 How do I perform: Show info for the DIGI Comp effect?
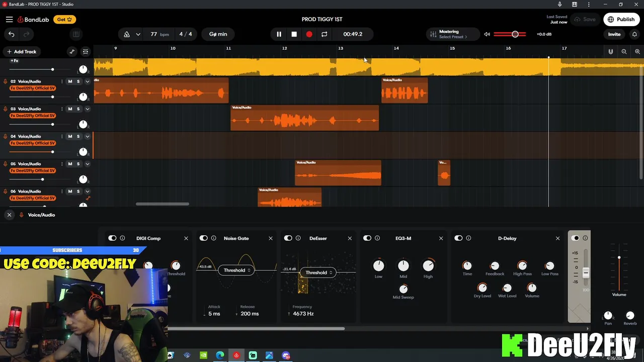[x=122, y=238]
